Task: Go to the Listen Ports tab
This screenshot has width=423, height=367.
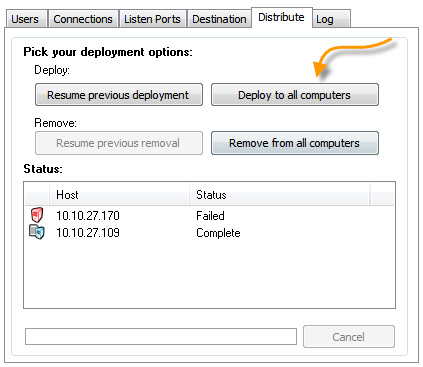Action: pos(152,19)
